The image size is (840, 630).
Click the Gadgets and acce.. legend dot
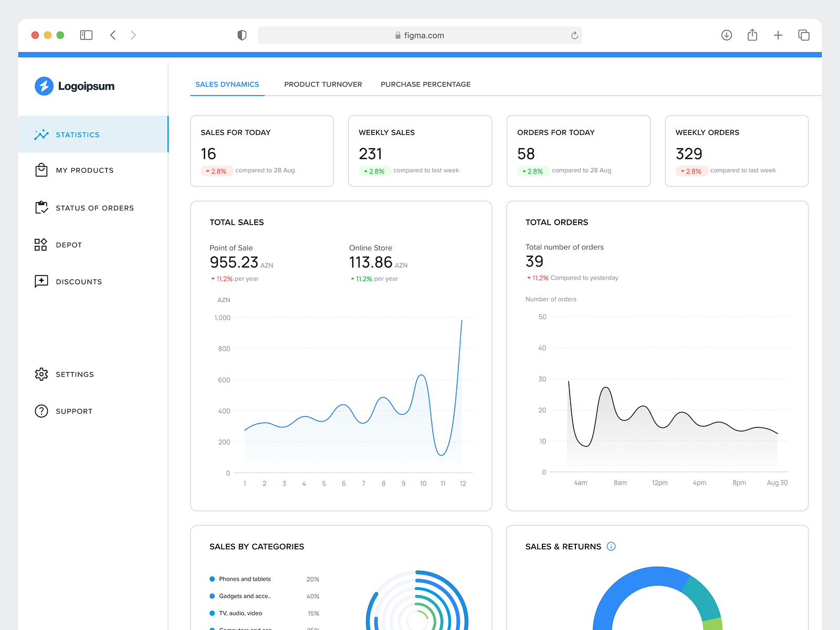pyautogui.click(x=212, y=596)
